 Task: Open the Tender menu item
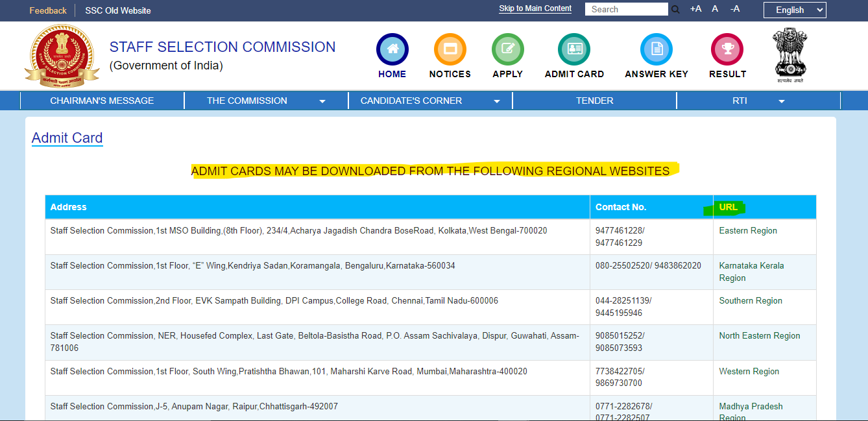pyautogui.click(x=595, y=101)
